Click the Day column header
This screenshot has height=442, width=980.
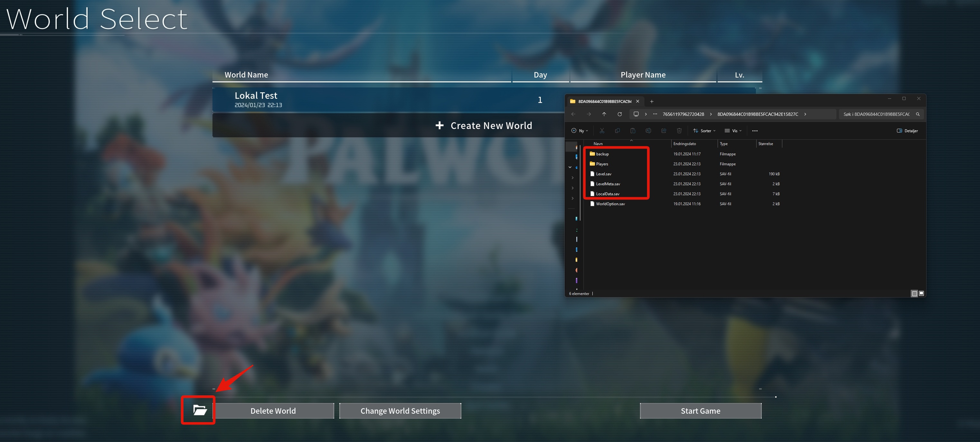[x=540, y=75]
